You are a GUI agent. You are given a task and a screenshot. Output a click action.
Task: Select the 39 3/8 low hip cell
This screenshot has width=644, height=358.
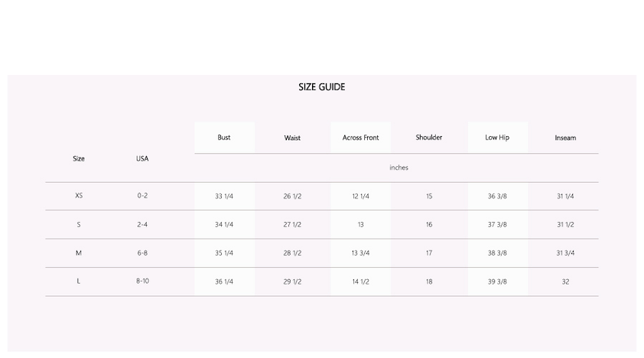[497, 282]
